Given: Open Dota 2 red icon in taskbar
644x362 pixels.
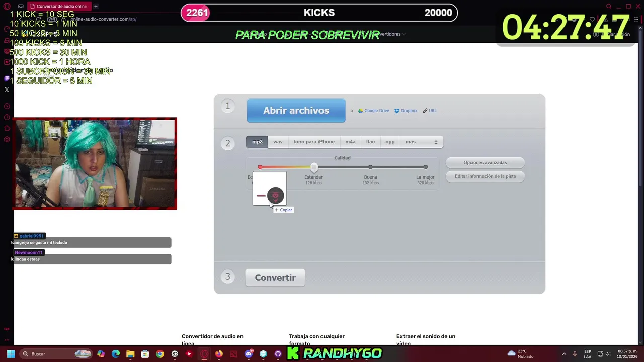Looking at the screenshot, I should [x=233, y=354].
